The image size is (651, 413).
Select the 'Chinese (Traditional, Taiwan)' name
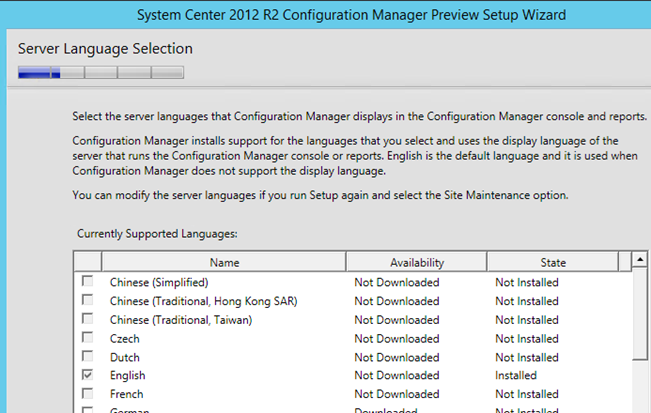[181, 320]
